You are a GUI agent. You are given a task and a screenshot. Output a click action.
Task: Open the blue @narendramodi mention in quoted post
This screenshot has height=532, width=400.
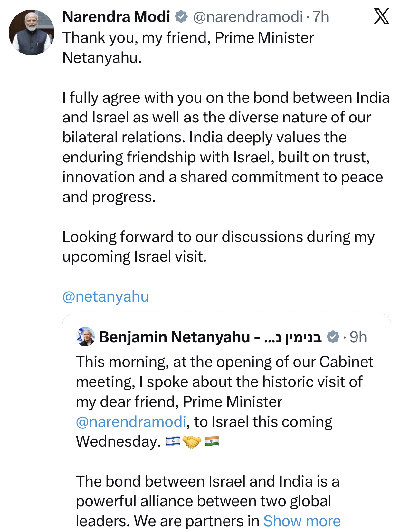[131, 422]
